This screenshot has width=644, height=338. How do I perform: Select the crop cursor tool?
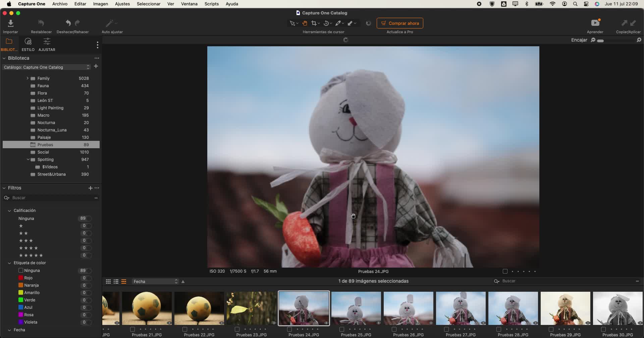click(314, 23)
